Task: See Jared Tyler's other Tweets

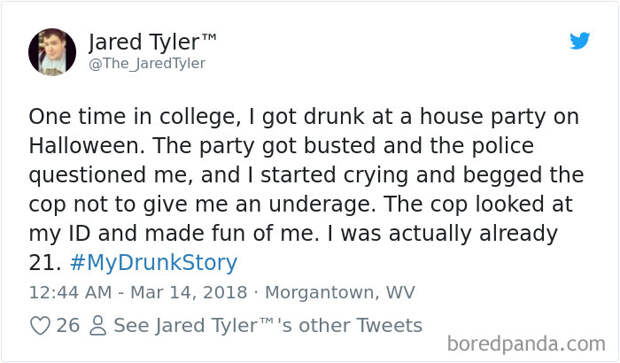Action: click(268, 326)
